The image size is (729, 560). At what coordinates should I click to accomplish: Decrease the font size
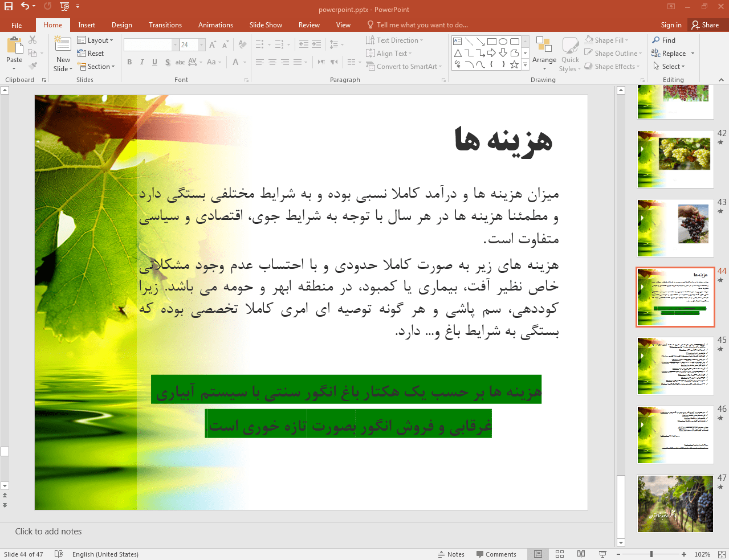pos(226,44)
